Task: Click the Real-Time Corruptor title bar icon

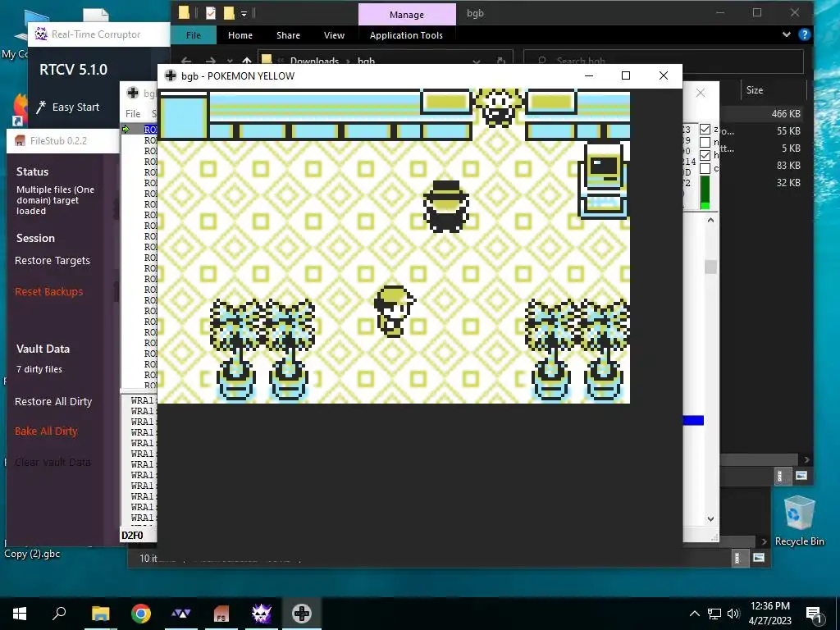Action: click(41, 34)
